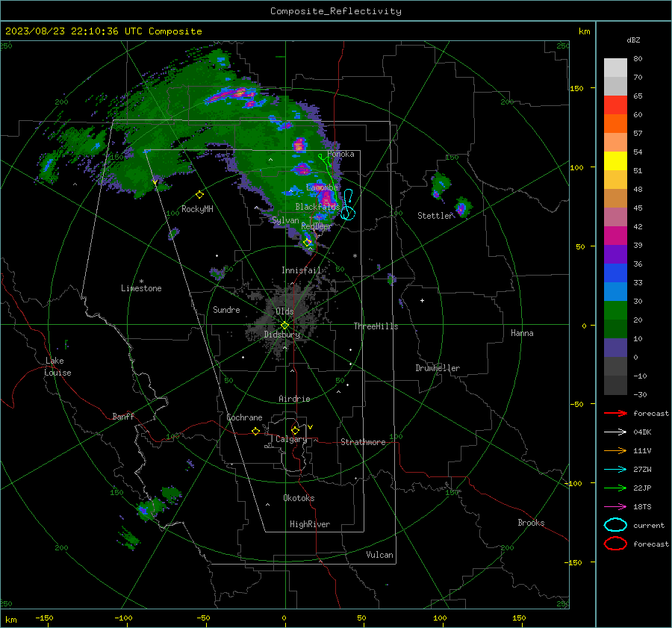Click the storm cell east of Stettler
Image resolution: width=672 pixels, height=628 pixels.
tap(461, 208)
